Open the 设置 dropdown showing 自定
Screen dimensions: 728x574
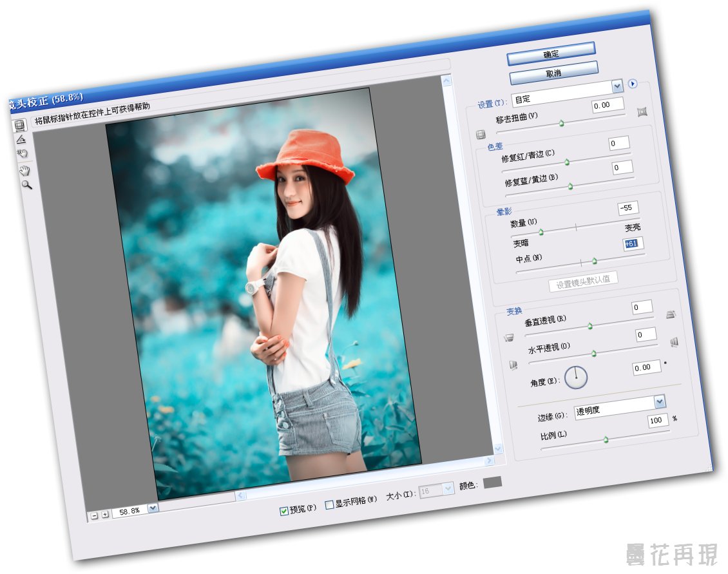tap(566, 93)
